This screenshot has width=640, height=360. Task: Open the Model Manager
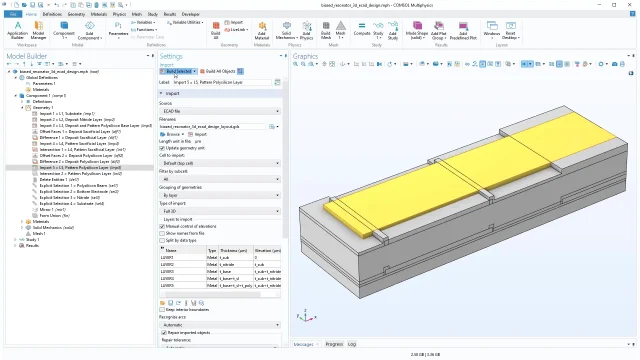click(x=38, y=31)
